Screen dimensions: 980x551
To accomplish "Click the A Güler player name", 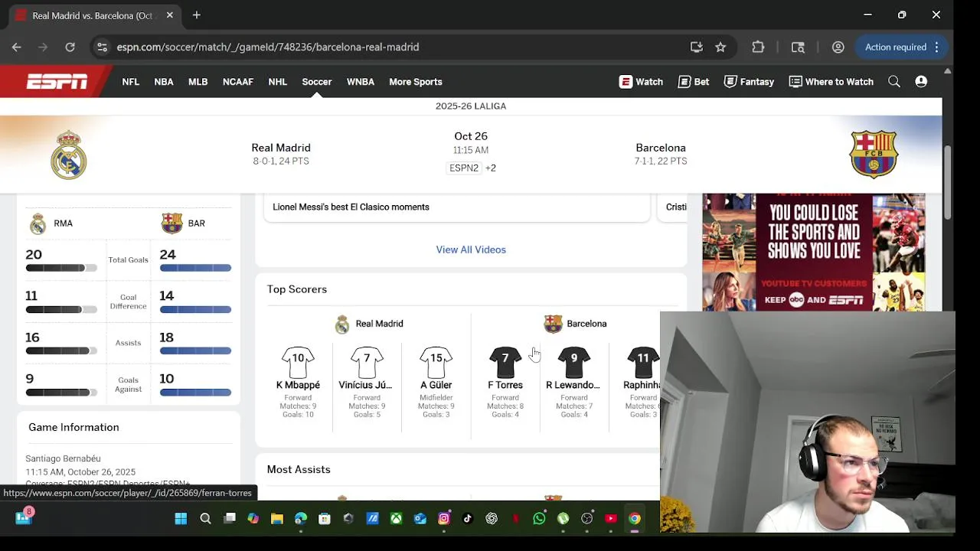I will click(x=436, y=385).
